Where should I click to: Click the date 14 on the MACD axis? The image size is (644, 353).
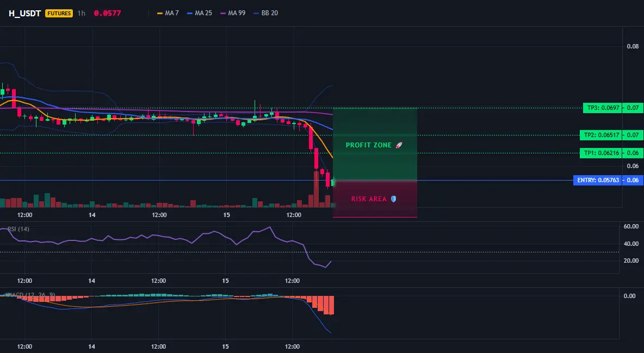pyautogui.click(x=91, y=346)
